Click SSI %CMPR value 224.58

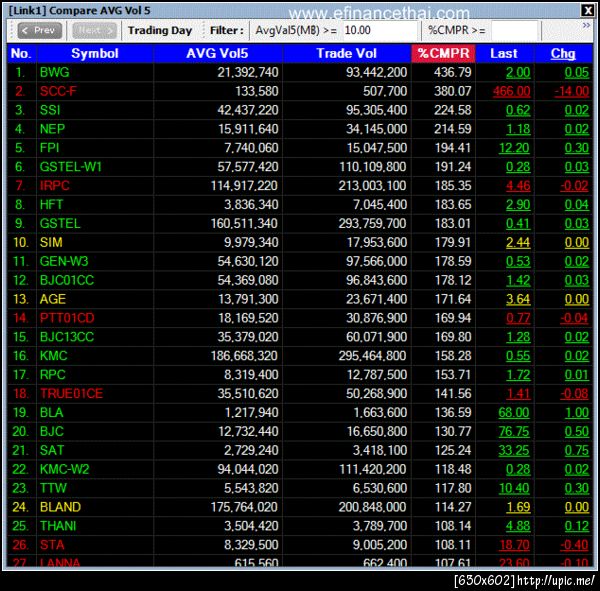point(453,110)
